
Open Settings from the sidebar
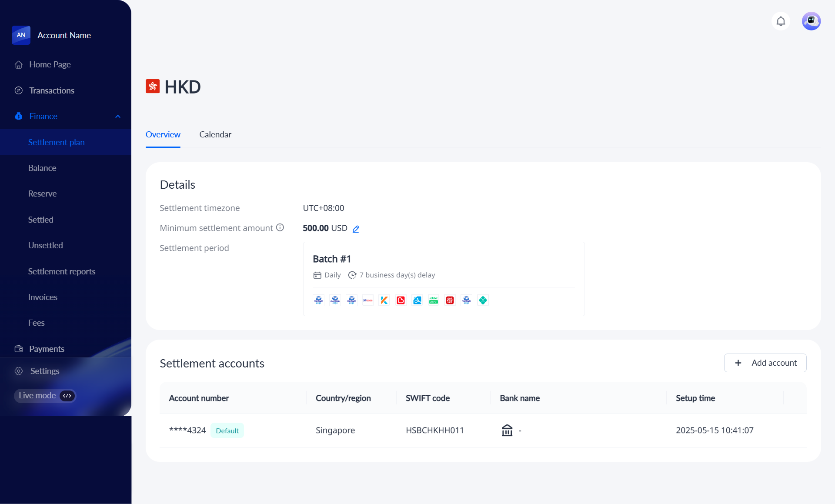coord(44,371)
